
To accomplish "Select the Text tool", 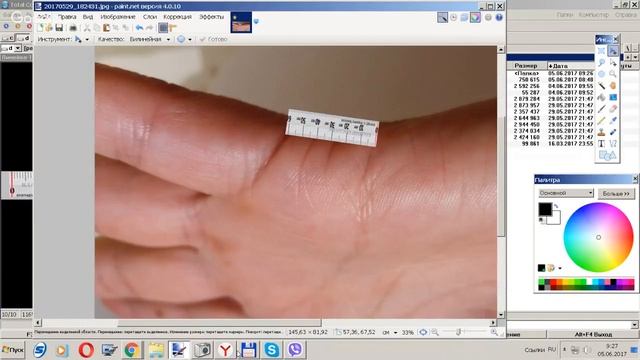I will pyautogui.click(x=601, y=144).
